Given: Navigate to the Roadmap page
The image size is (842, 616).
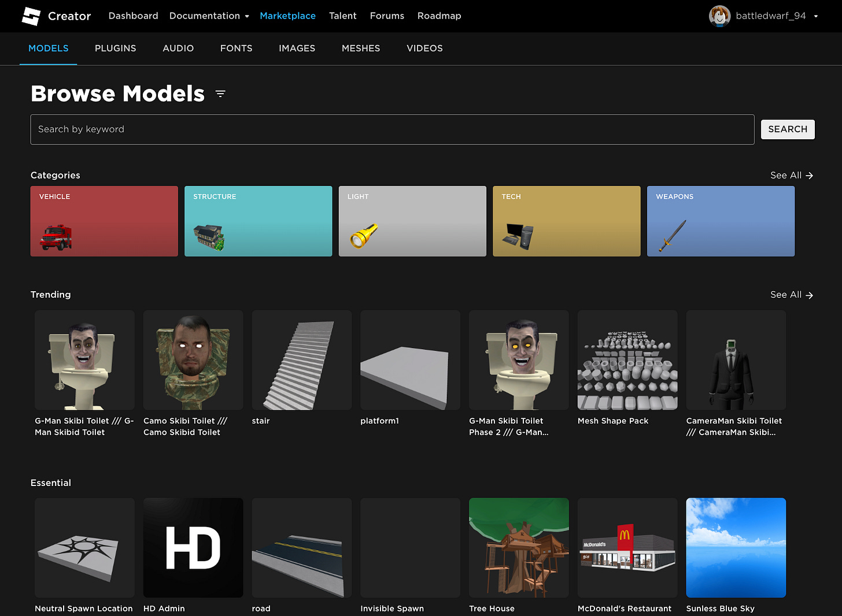Looking at the screenshot, I should [439, 16].
